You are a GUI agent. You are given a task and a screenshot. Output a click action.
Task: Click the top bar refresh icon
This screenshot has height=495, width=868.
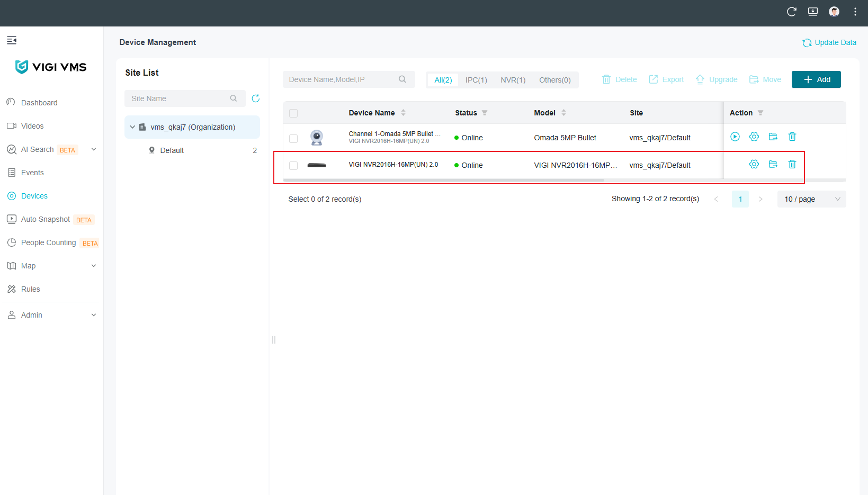coord(792,12)
